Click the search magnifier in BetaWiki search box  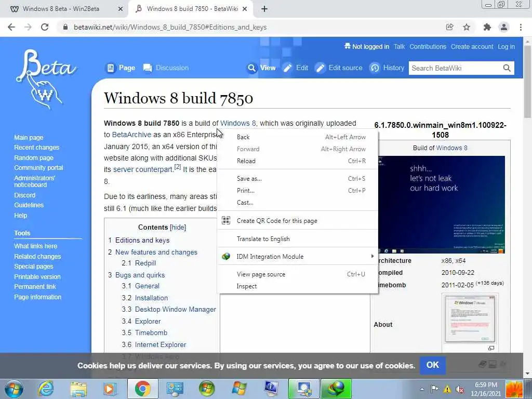pyautogui.click(x=507, y=68)
